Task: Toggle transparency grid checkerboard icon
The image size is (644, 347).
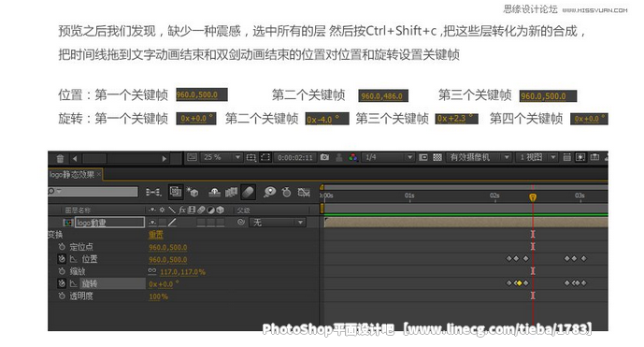Action: click(437, 157)
